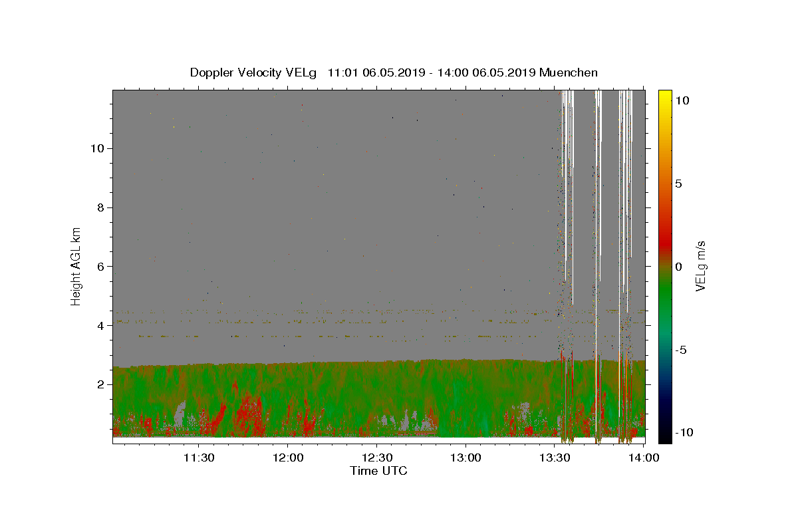Click the 12:30 time tick label

pos(376,458)
